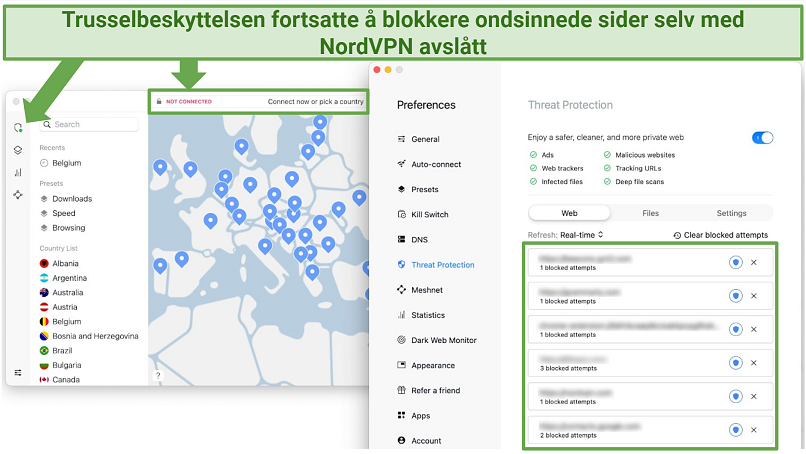This screenshot has height=454, width=806.
Task: Dismiss the fifth blocked entry with X
Action: coord(754,396)
